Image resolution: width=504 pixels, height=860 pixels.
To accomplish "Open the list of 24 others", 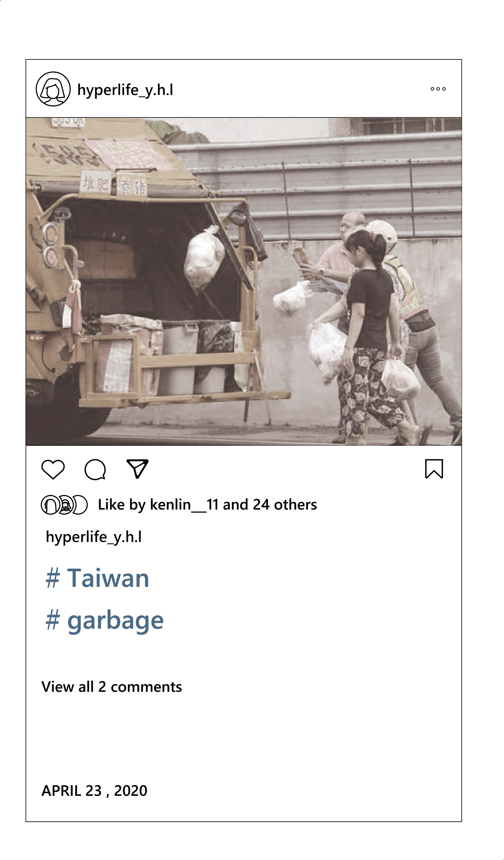I will [285, 505].
